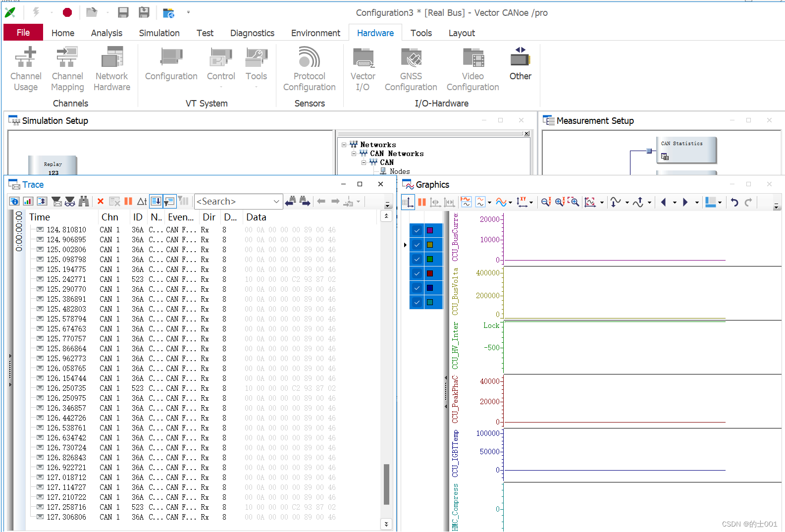Click the save icon in title bar
Screen dimensions: 785x532
[123, 12]
